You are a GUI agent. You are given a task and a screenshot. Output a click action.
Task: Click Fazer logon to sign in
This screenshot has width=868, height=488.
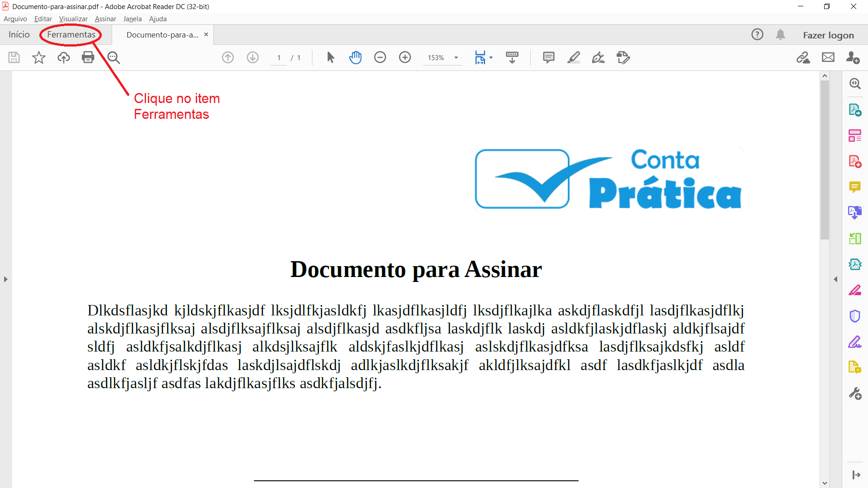828,35
